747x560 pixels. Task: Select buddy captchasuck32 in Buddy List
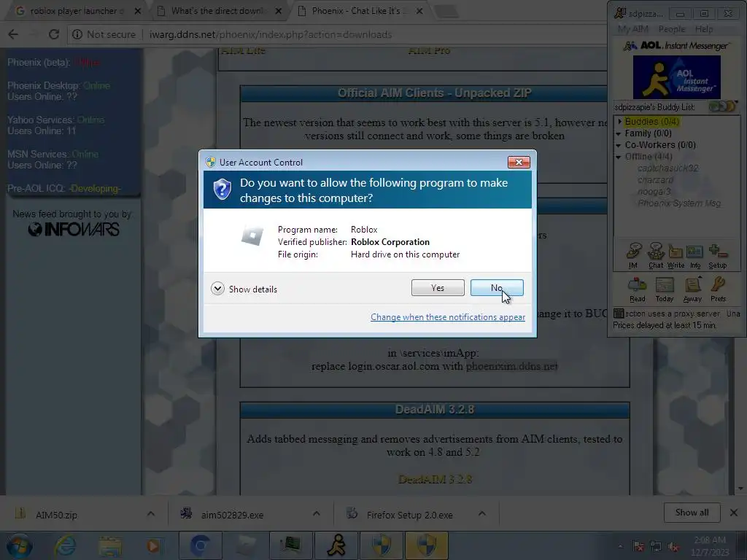(x=668, y=168)
